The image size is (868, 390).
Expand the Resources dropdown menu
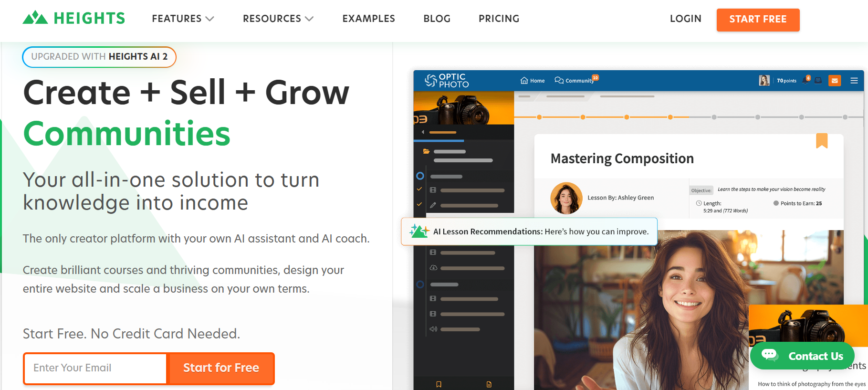278,19
